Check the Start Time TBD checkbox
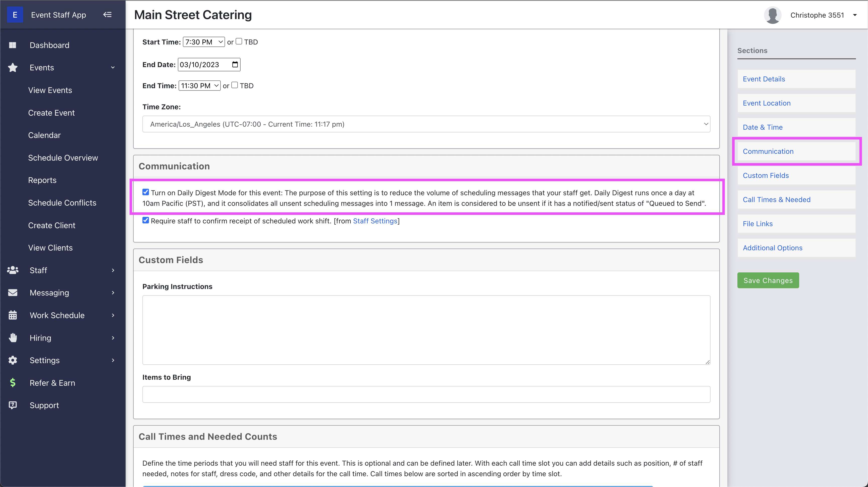Image resolution: width=868 pixels, height=487 pixels. [239, 41]
